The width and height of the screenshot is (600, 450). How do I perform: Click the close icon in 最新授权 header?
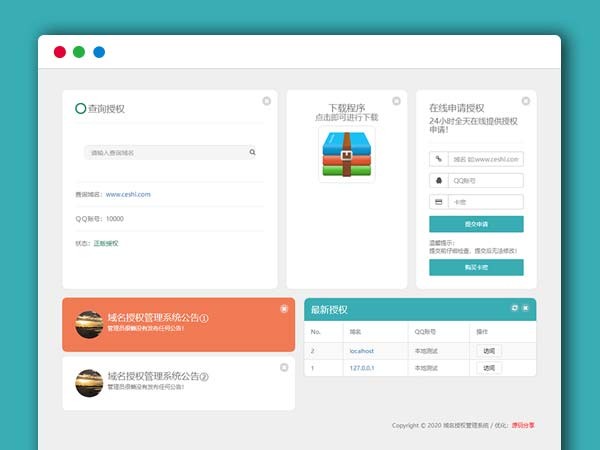point(526,308)
